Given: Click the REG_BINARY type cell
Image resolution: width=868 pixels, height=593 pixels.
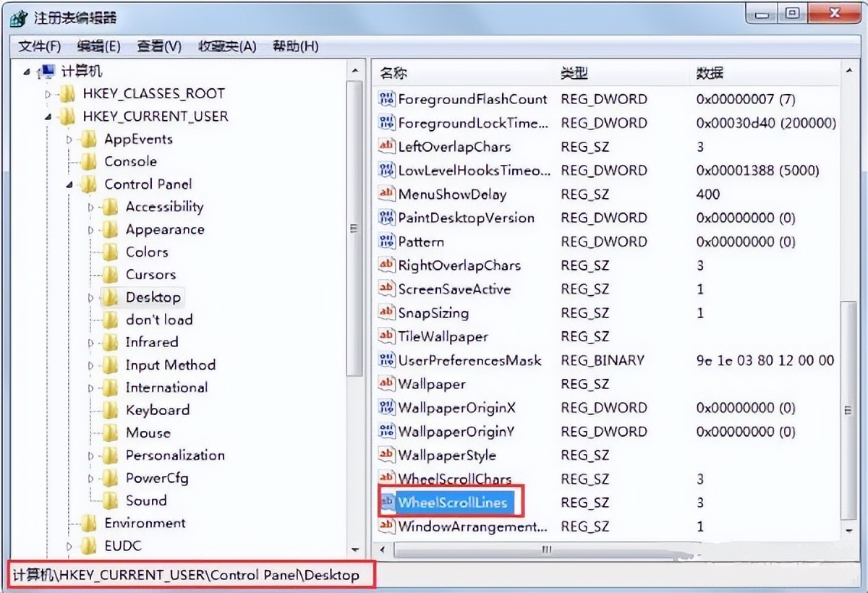Looking at the screenshot, I should click(x=603, y=360).
